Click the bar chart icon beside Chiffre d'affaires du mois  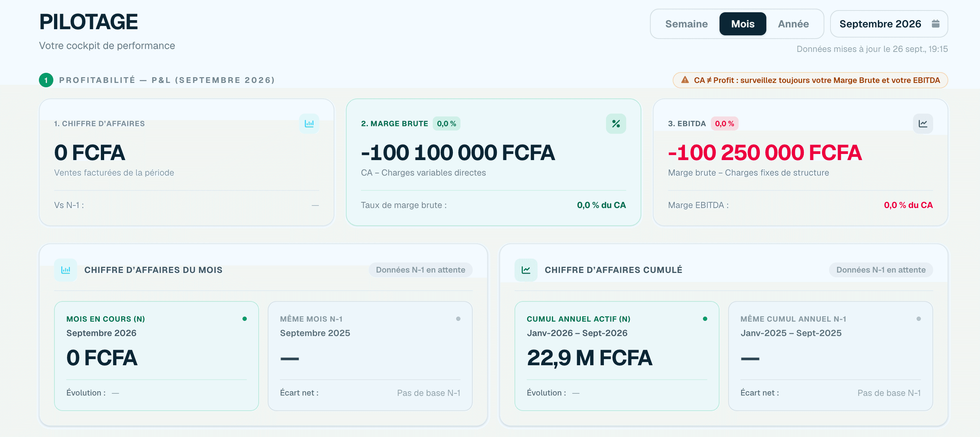click(x=66, y=270)
